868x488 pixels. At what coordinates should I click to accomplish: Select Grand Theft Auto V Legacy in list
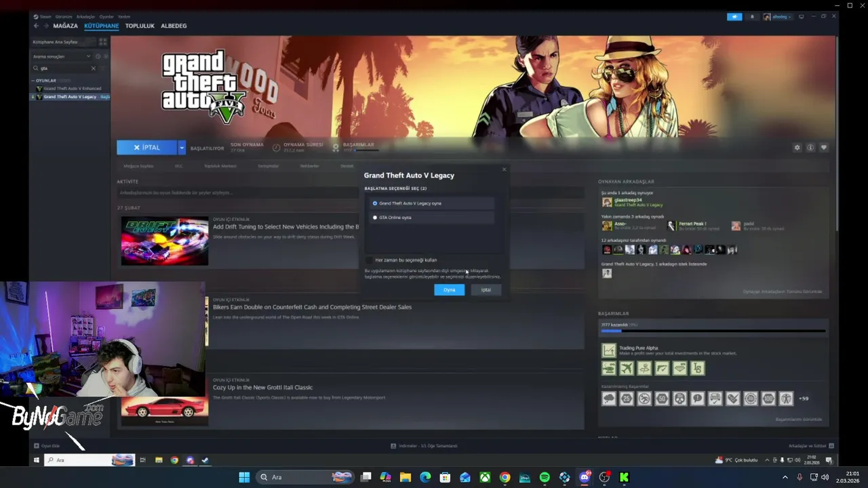pyautogui.click(x=70, y=97)
